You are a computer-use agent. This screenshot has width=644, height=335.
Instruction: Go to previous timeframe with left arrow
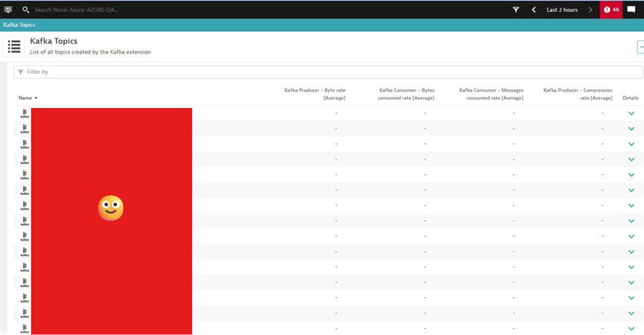[x=534, y=10]
